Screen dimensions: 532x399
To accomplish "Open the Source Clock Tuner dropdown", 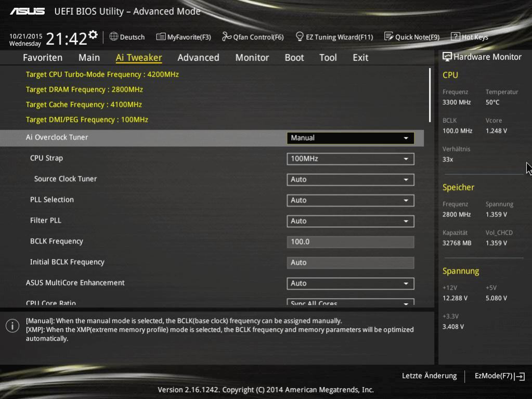I will pos(351,179).
